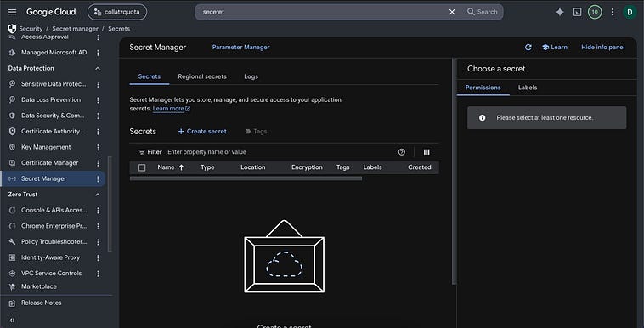
Task: Select the Secrets tab
Action: tap(150, 76)
